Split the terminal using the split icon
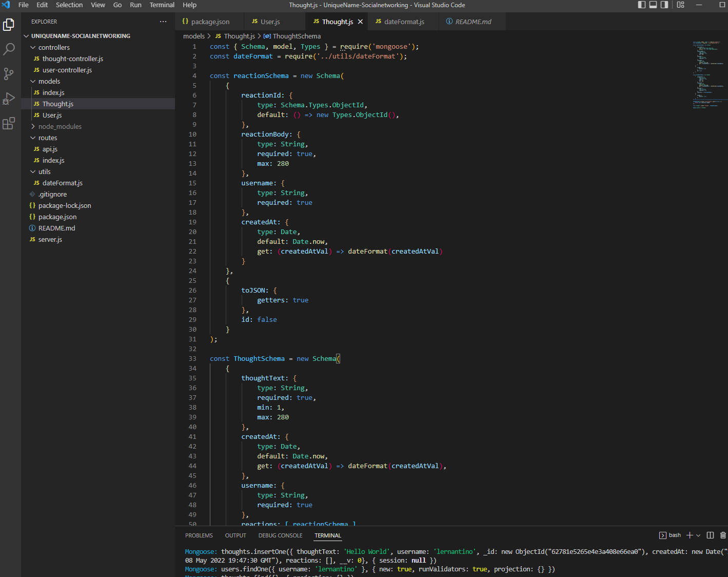728x577 pixels. pos(710,535)
